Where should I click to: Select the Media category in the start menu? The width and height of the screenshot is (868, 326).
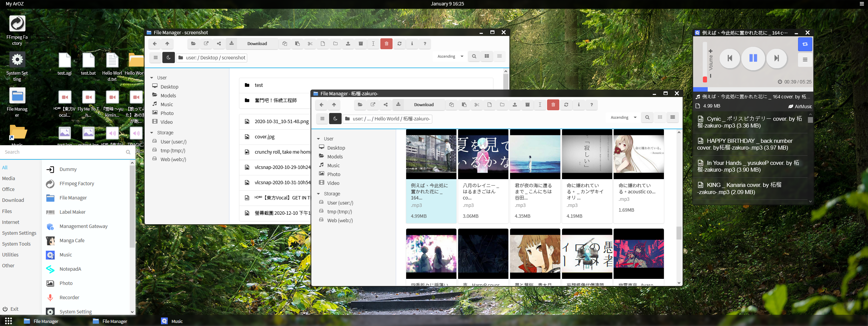tap(8, 178)
